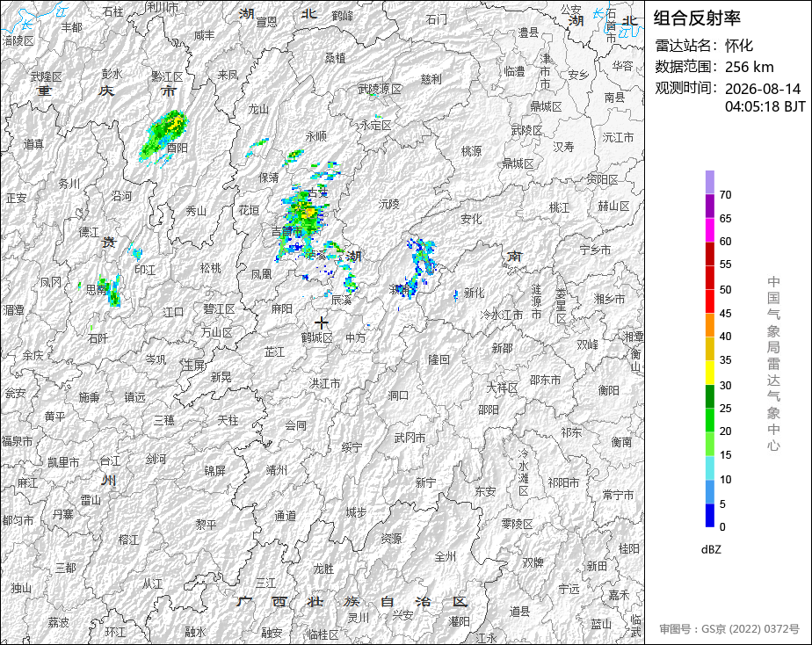Click the black cross radar station marker

click(322, 323)
